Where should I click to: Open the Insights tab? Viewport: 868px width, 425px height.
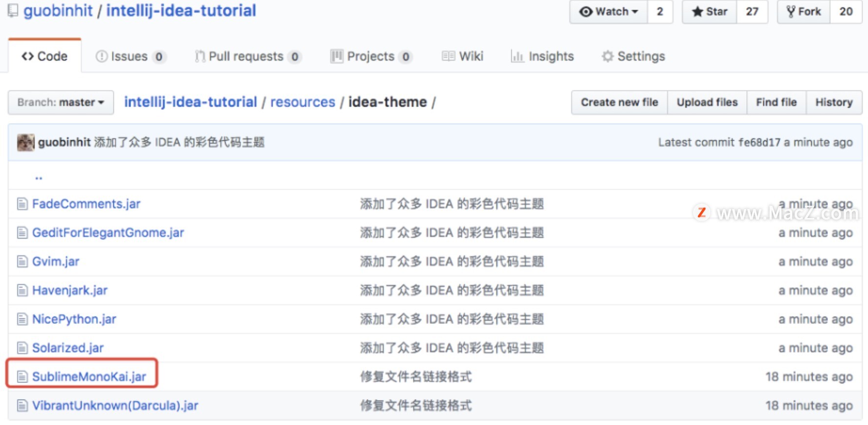(x=542, y=57)
